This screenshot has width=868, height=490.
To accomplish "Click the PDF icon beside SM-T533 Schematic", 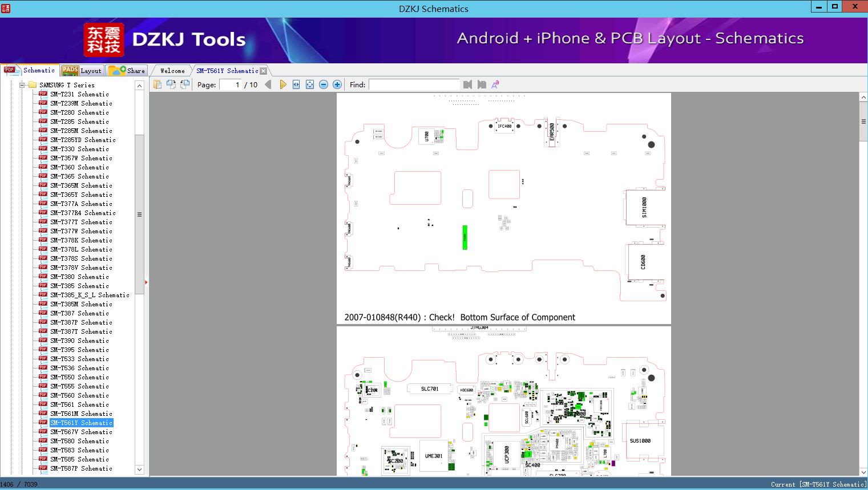I will [x=43, y=359].
